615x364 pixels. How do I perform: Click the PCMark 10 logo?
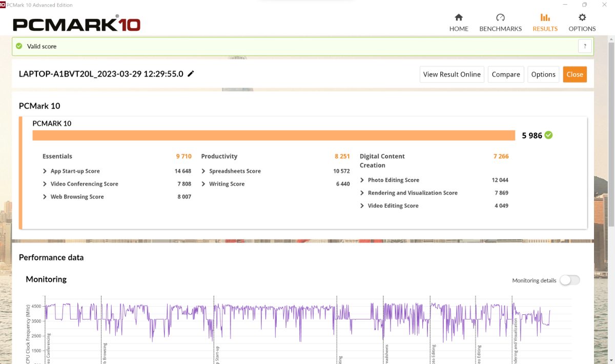pos(76,24)
